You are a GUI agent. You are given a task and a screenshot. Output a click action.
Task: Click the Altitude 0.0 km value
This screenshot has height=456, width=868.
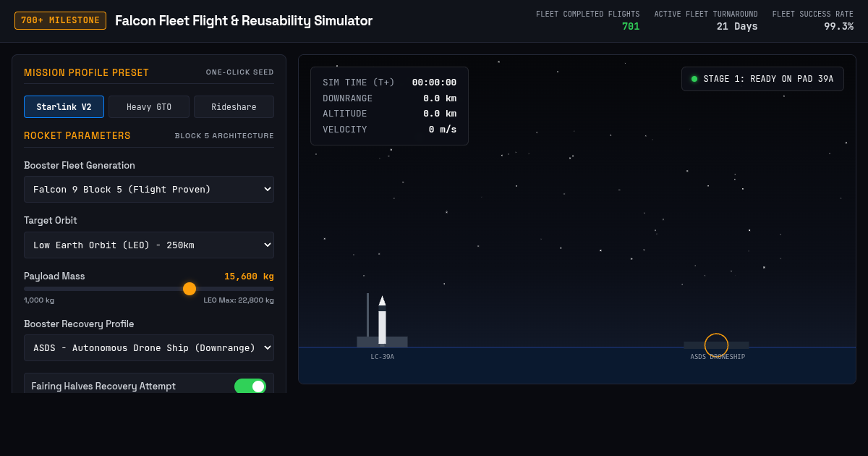click(x=440, y=114)
